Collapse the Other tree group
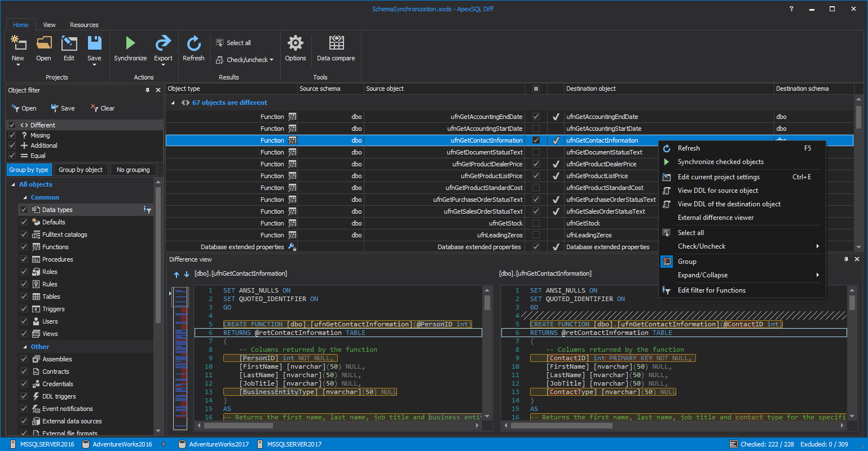 (25, 347)
